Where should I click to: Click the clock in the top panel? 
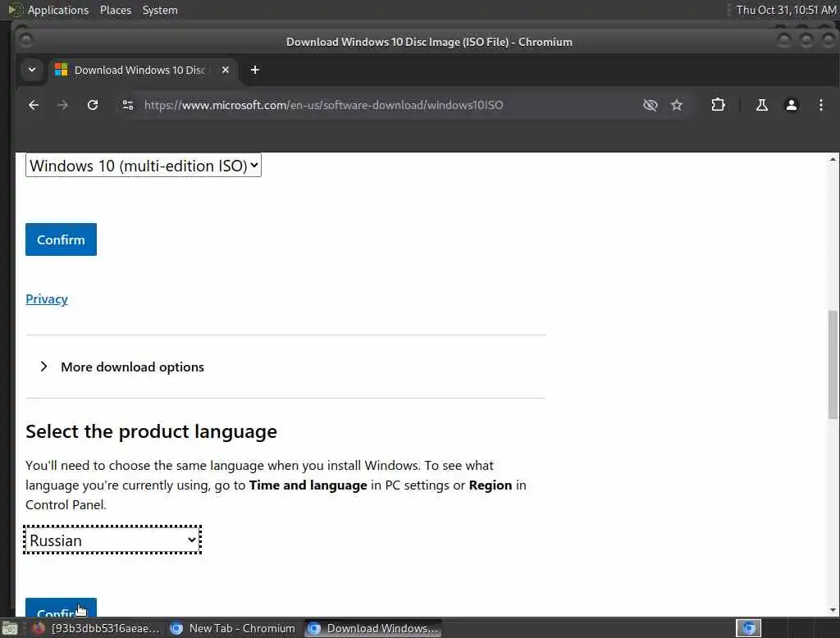pos(786,10)
